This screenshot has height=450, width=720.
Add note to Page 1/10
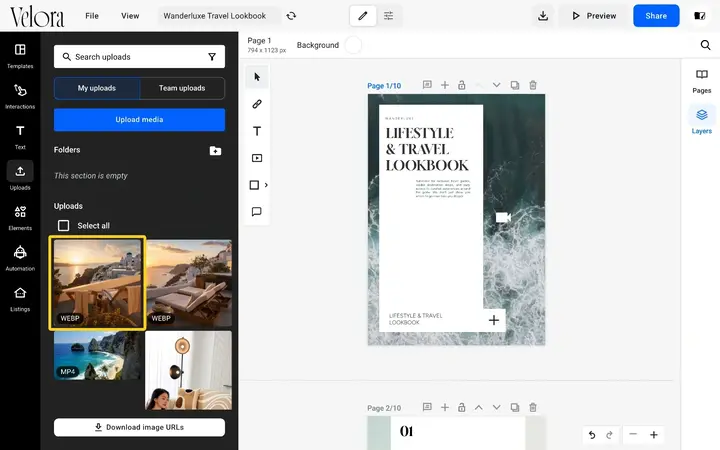427,85
